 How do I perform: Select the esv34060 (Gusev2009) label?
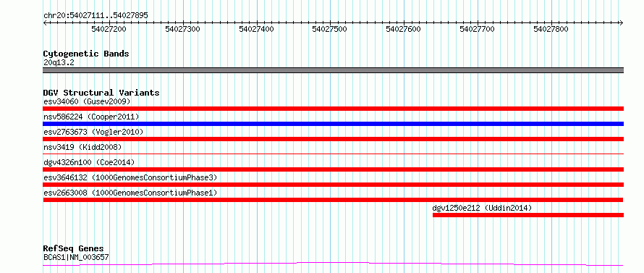[87, 101]
